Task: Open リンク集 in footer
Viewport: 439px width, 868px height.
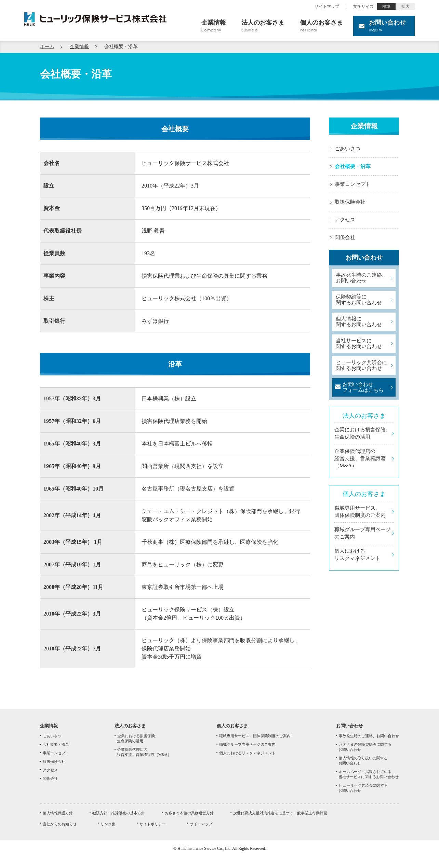Action: tap(108, 824)
